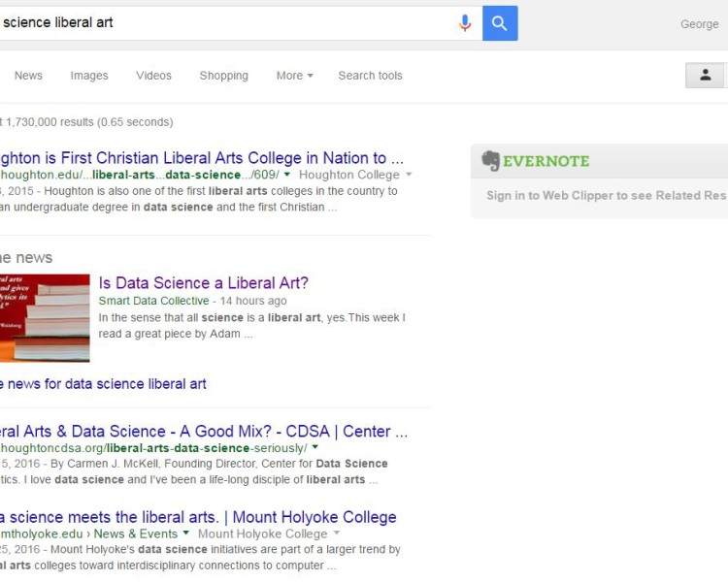
Task: Switch to the Videos tab
Action: click(x=153, y=76)
